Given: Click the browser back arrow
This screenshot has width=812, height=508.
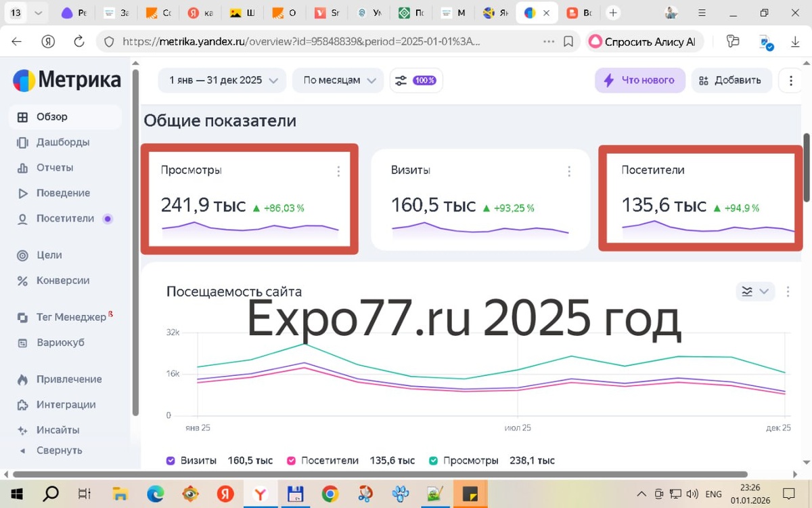Looking at the screenshot, I should coord(17,41).
